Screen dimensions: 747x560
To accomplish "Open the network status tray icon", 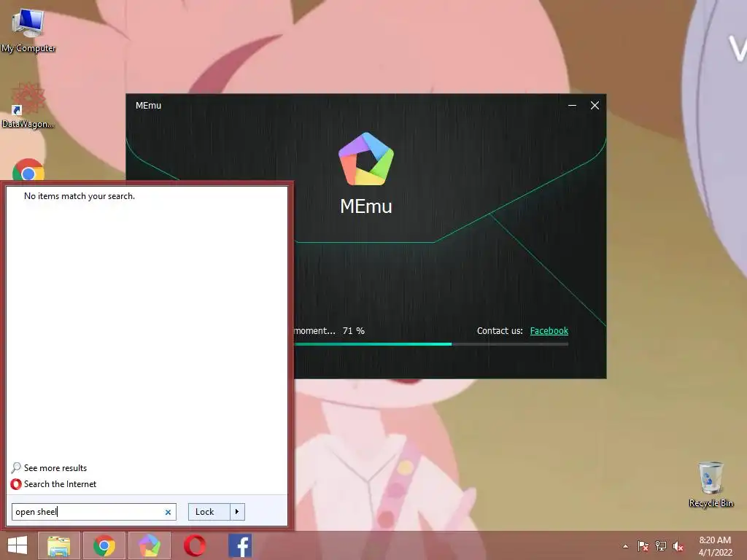I will tap(661, 546).
